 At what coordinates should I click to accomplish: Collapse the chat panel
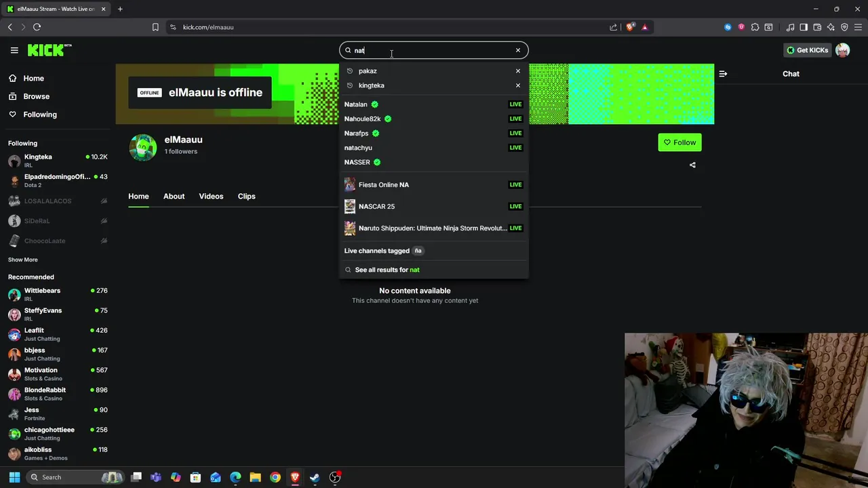click(x=723, y=74)
